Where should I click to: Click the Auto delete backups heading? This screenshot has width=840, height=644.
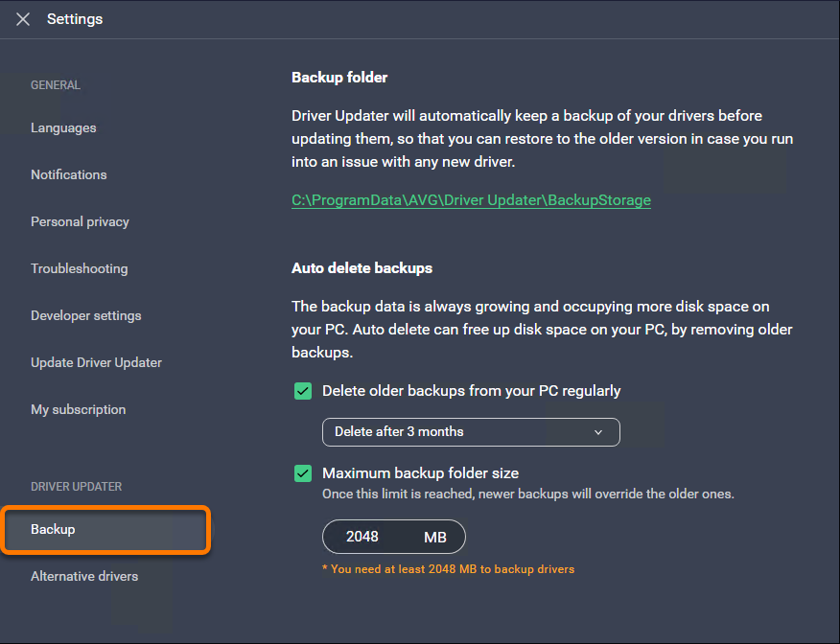(362, 268)
